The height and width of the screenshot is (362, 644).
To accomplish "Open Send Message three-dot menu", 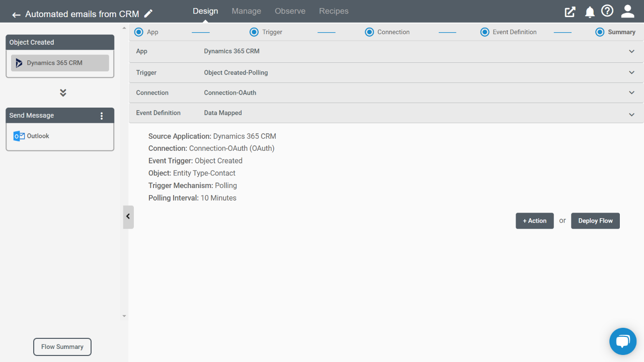I will [x=102, y=116].
